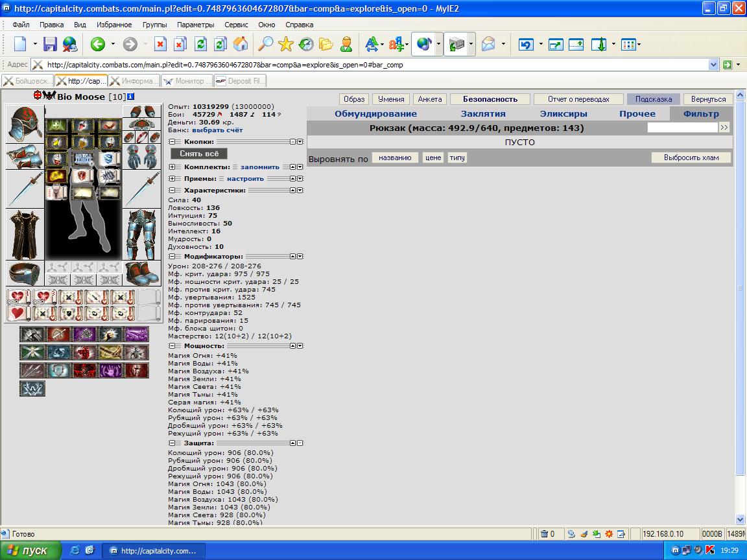
Task: Click the fist-punch skill icon
Action: coord(110,334)
